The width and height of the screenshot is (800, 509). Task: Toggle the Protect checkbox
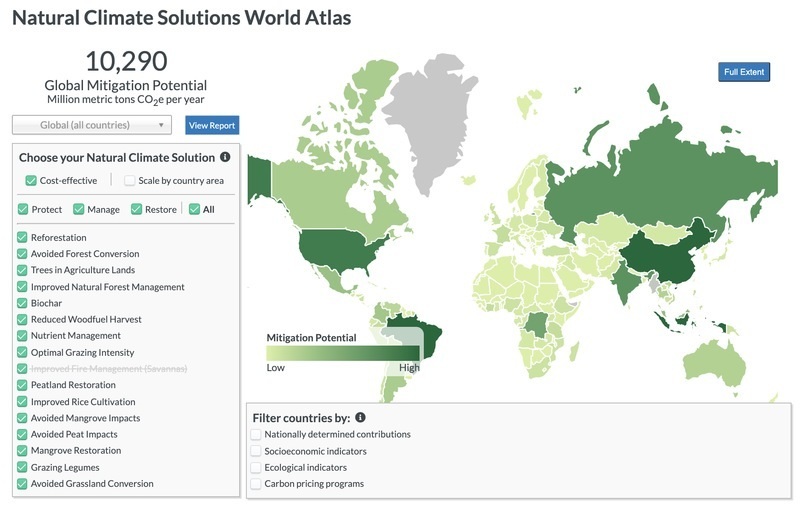pyautogui.click(x=23, y=209)
